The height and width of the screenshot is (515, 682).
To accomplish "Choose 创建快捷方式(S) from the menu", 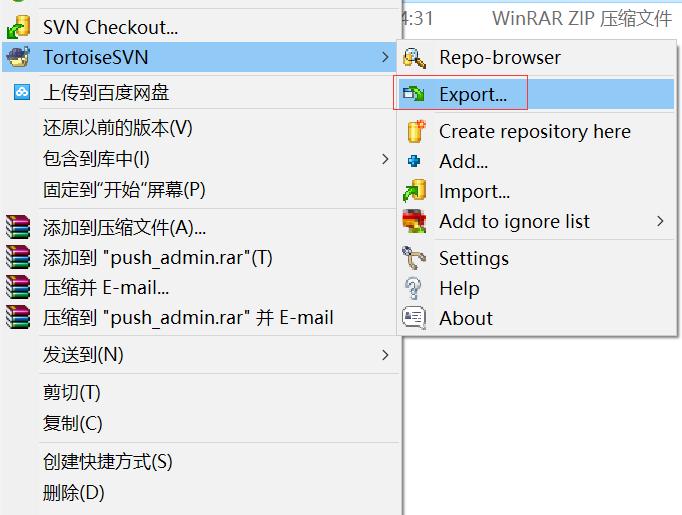I will (x=107, y=462).
